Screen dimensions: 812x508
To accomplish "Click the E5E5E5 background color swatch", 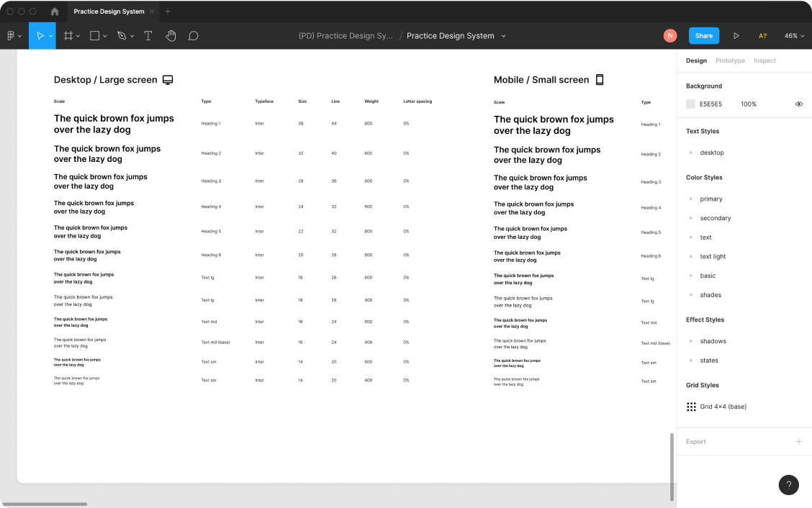I will tap(690, 104).
